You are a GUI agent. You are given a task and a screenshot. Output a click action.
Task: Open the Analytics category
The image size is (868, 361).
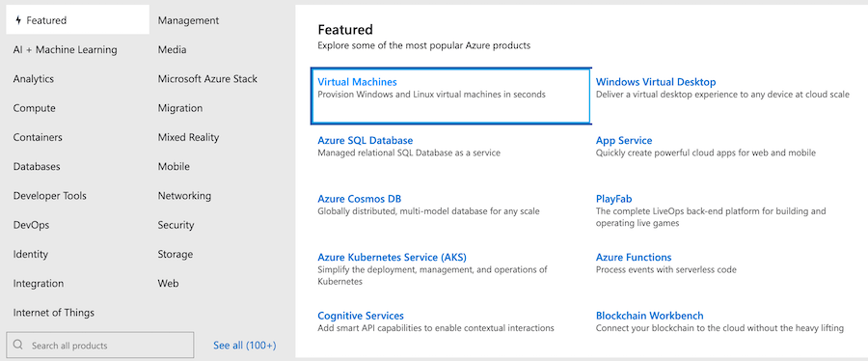point(34,79)
